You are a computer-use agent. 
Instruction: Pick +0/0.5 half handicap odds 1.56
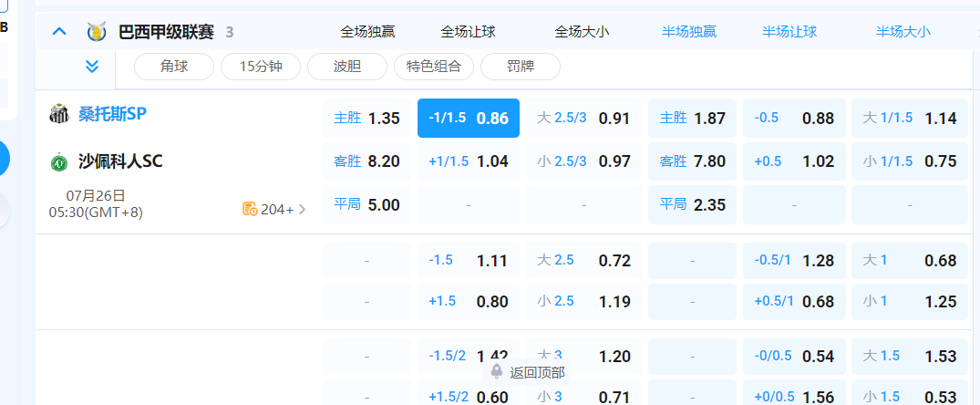tap(794, 394)
